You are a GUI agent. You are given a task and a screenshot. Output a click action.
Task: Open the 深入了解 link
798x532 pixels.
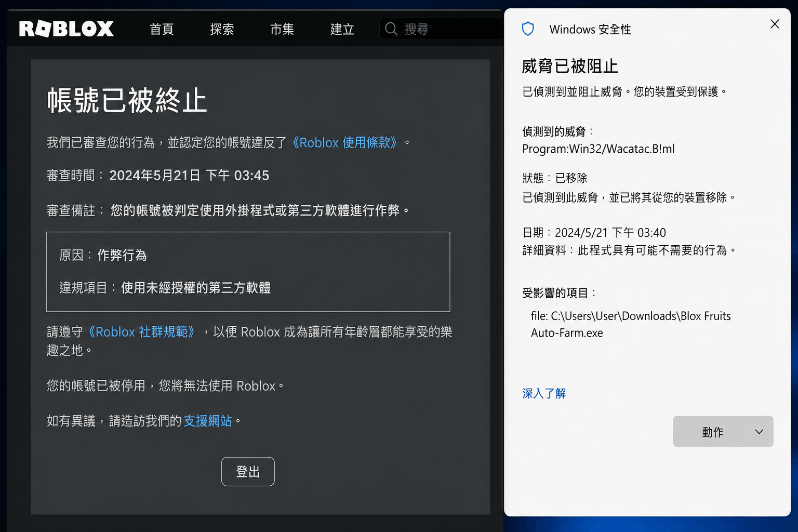(544, 393)
